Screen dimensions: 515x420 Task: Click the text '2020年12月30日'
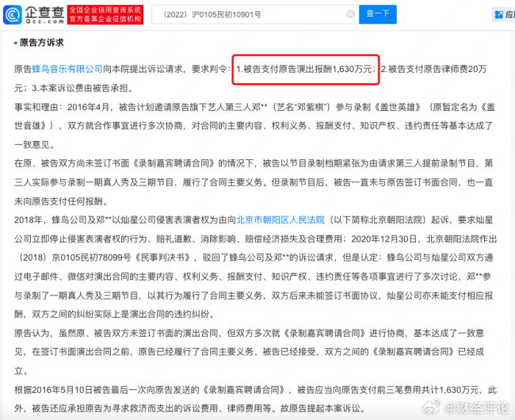384,239
